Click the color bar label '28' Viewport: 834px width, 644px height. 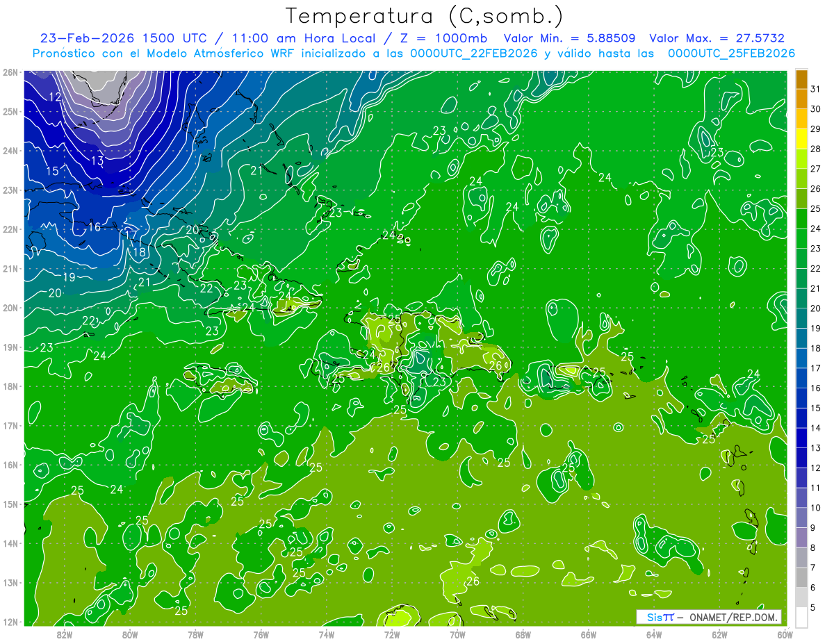(x=816, y=149)
